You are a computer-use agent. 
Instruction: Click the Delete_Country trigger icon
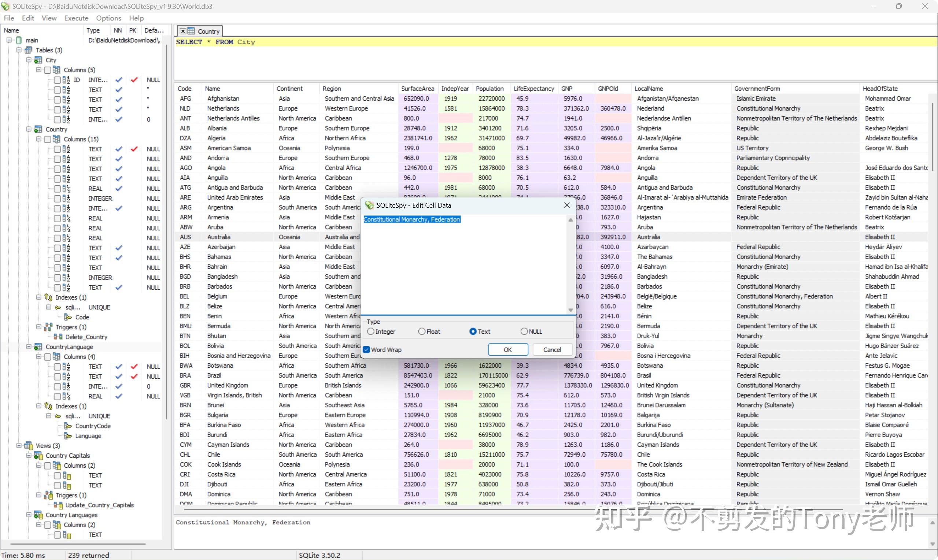58,337
